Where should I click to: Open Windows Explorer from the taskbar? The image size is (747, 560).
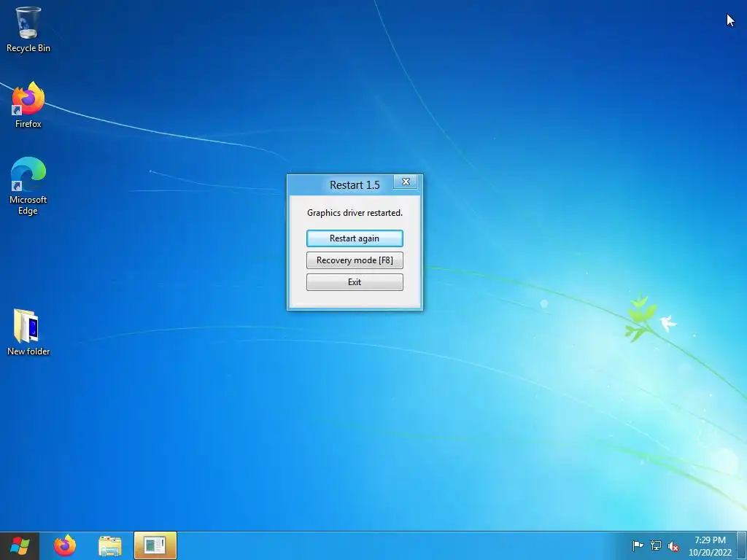[x=110, y=545]
